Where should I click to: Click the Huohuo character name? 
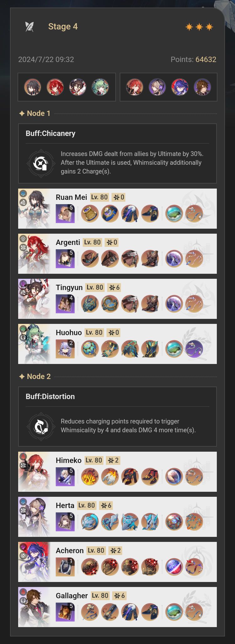click(69, 333)
